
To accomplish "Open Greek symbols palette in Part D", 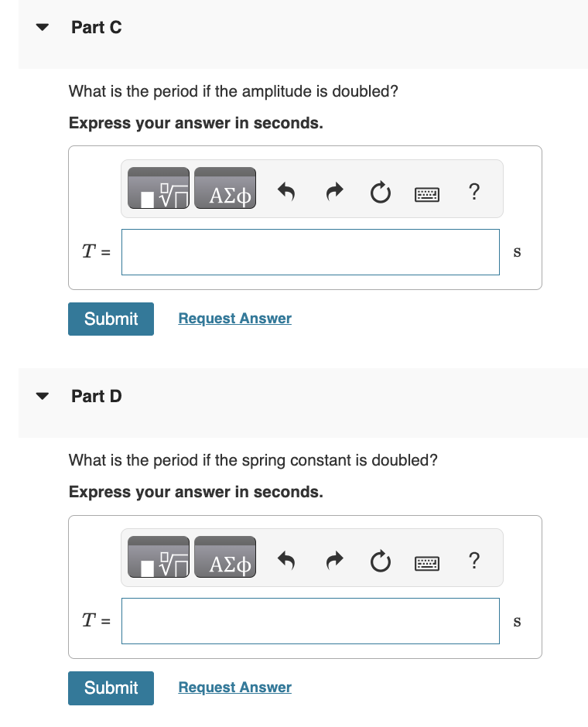I will point(225,558).
